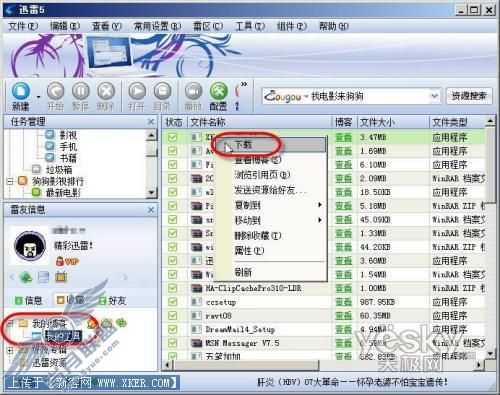Collapse the 我的收藏 folder node
Image resolution: width=500 pixels, height=395 pixels.
pos(10,323)
